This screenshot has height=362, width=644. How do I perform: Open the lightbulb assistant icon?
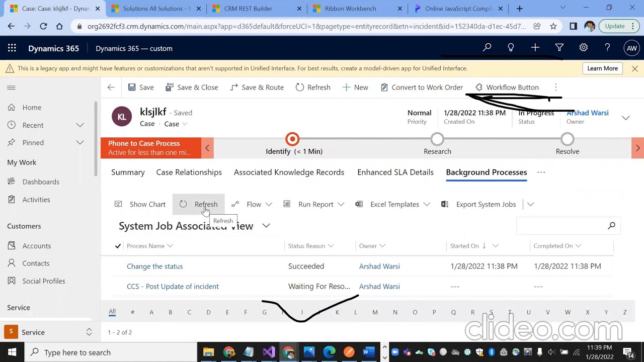click(511, 48)
